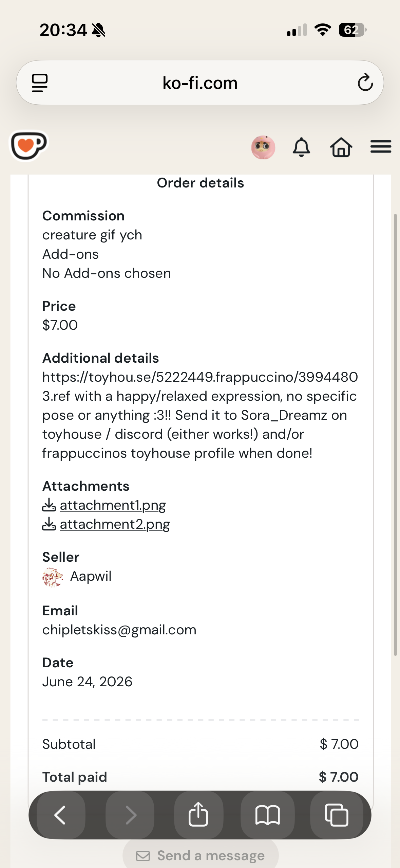This screenshot has height=868, width=400.
Task: Click the attachment1 download icon
Action: click(x=49, y=505)
